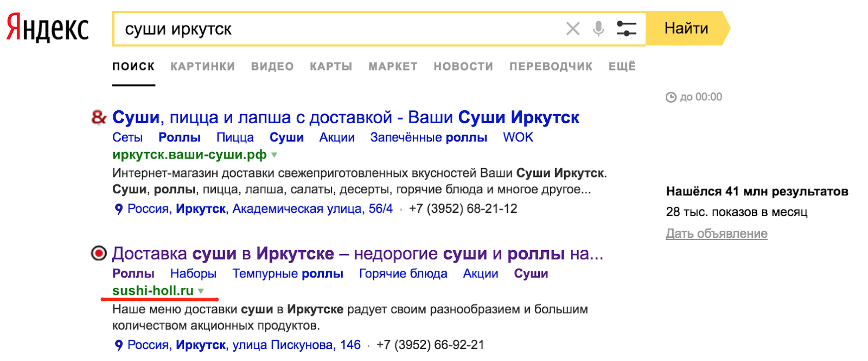Open first result's Суши sitelink

(286, 137)
